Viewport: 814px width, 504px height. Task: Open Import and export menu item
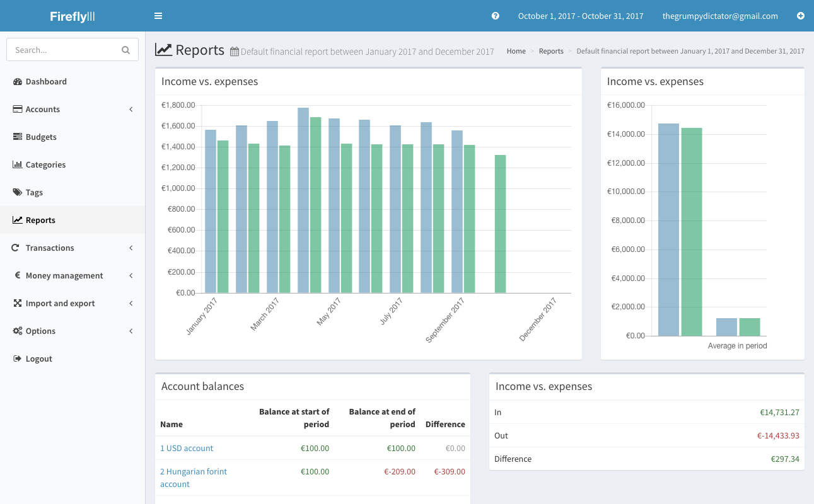pyautogui.click(x=60, y=304)
